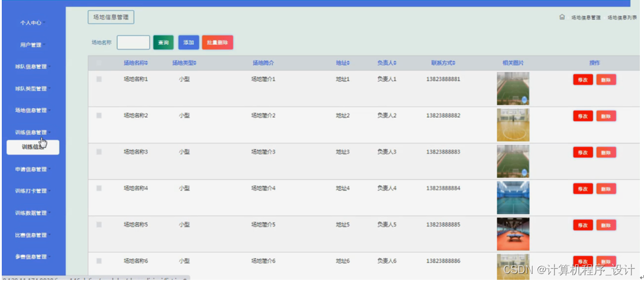
Task: Click 删除 for row 场地名称1
Action: pos(606,80)
